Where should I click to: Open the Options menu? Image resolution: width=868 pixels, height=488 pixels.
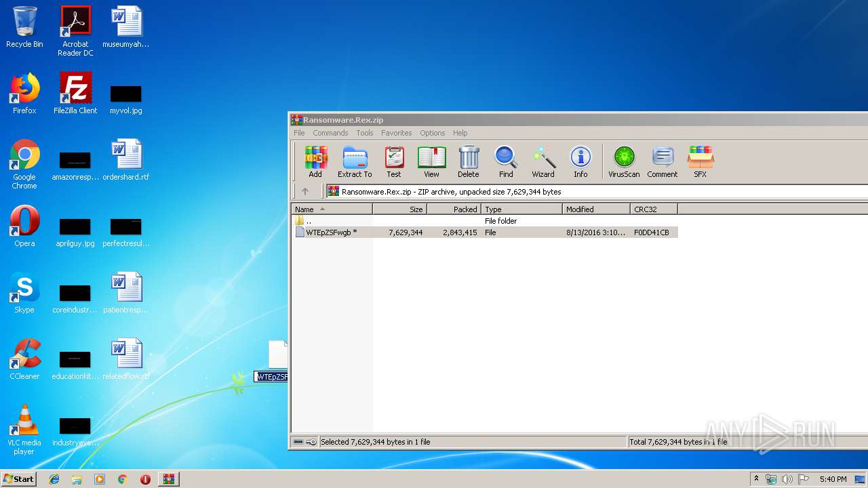(x=433, y=133)
